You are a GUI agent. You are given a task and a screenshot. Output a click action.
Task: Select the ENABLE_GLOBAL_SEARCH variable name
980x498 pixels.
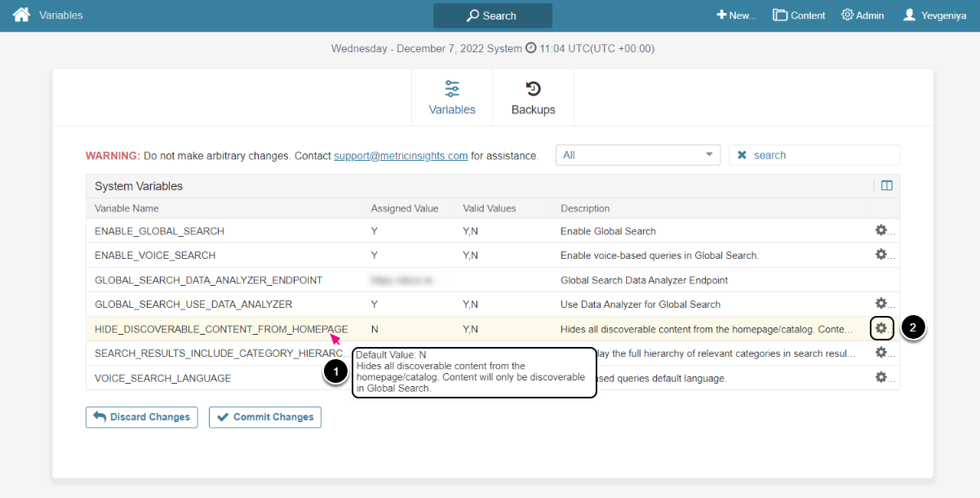[x=159, y=231]
